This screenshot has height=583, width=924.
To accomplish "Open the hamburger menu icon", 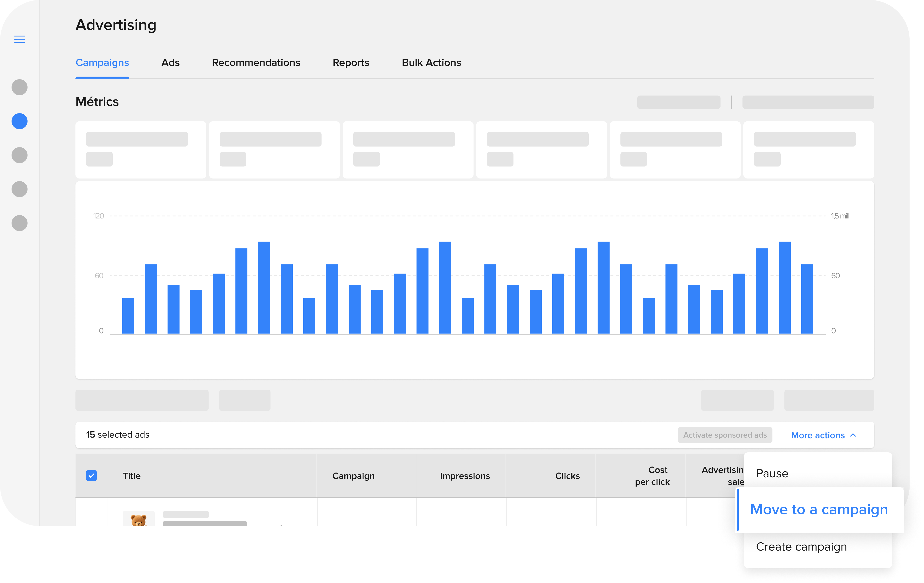I will pos(20,39).
